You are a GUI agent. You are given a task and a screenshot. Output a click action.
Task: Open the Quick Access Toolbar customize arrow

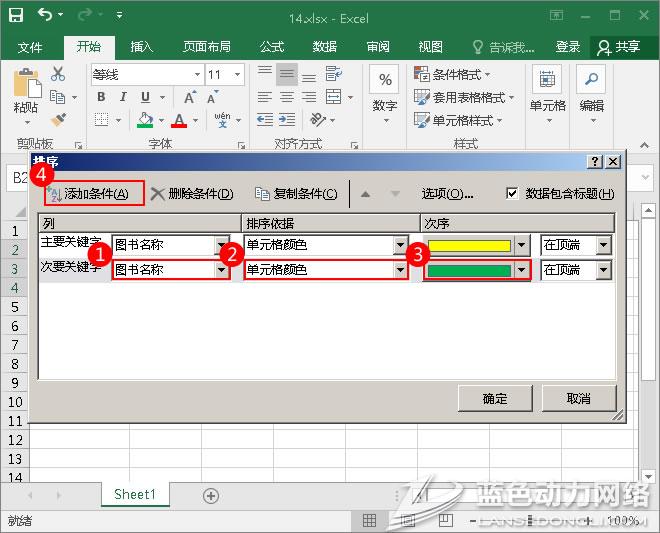[120, 16]
